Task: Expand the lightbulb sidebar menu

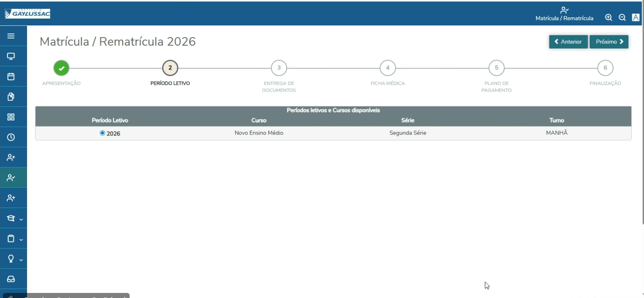Action: (14, 259)
